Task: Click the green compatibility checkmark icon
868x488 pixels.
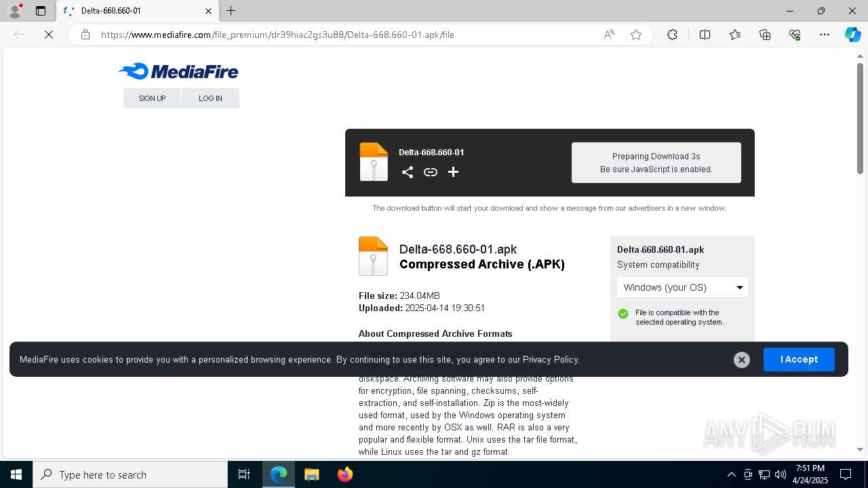Action: [623, 314]
